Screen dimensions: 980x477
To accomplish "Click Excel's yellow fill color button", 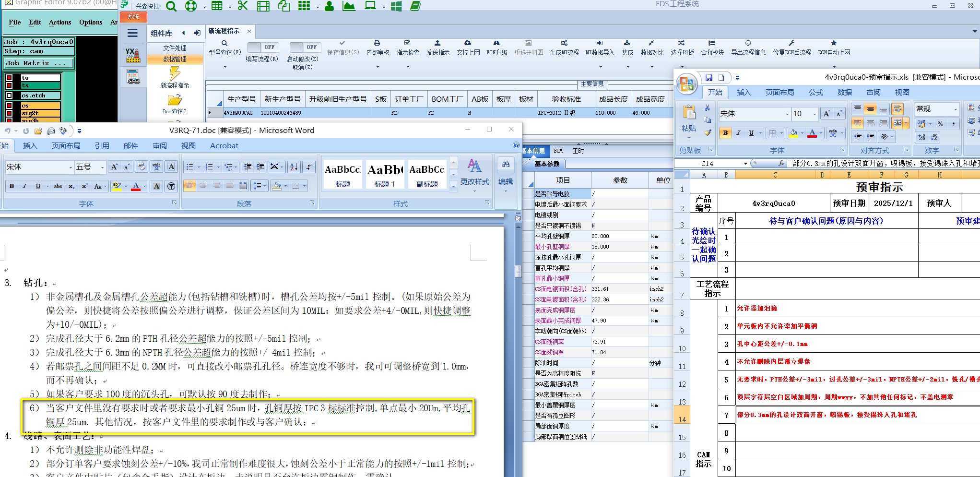I will pyautogui.click(x=793, y=133).
